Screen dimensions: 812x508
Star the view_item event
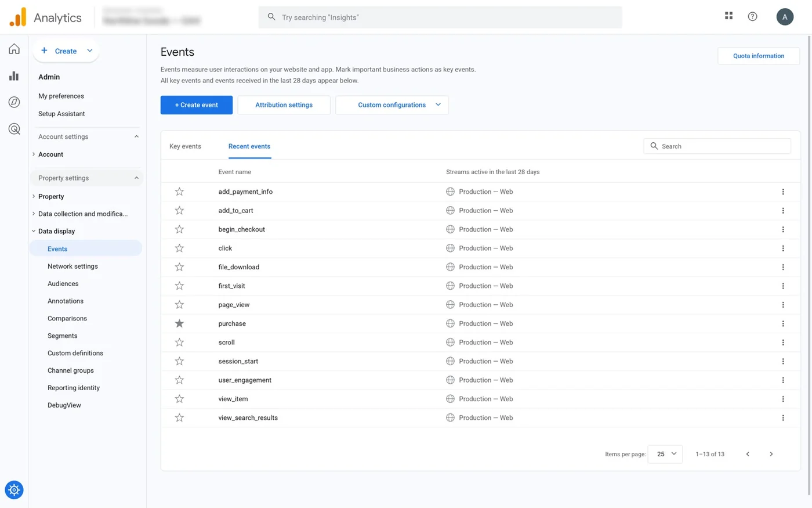click(x=179, y=399)
